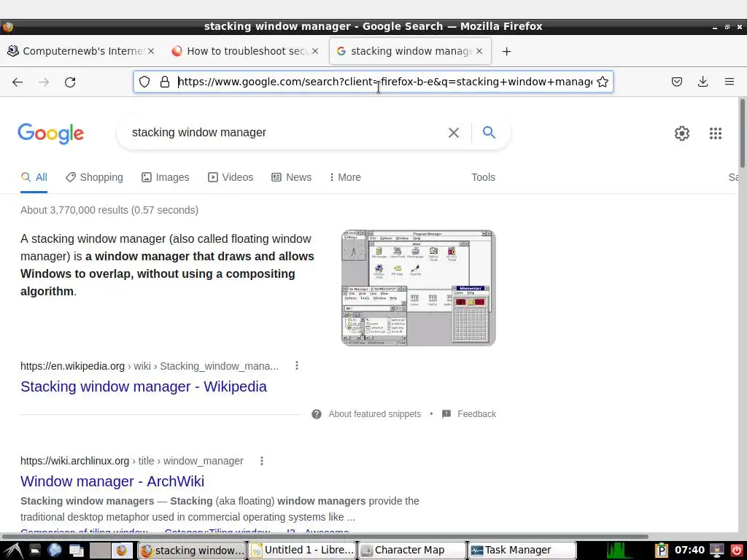Image resolution: width=747 pixels, height=560 pixels.
Task: Click the blue magnifier search button
Action: tap(489, 132)
